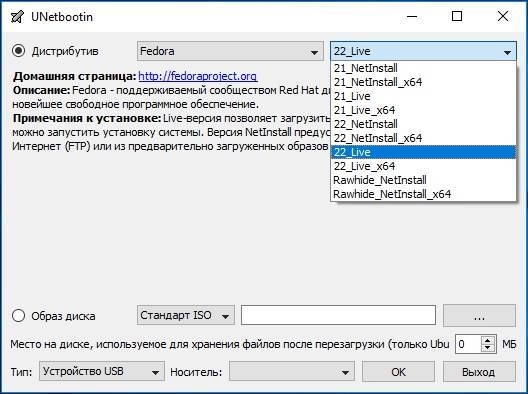Image resolution: width=528 pixels, height=394 pixels.
Task: Choose 22_Live_x64 version entry
Action: [423, 166]
